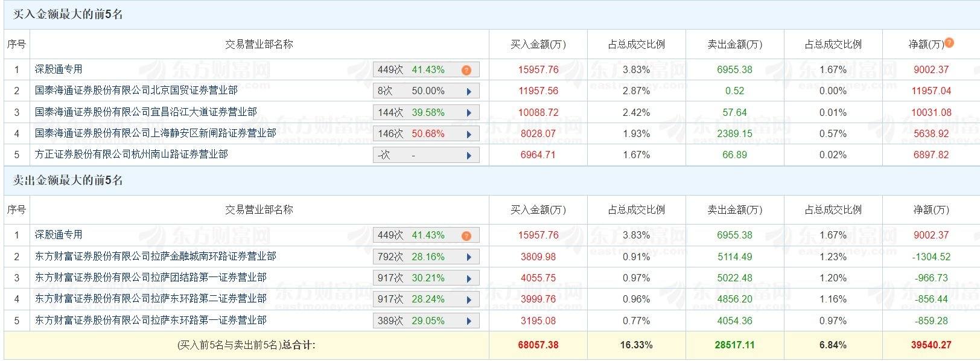The image size is (980, 361).
Task: Click the 792次 28.16% statistics badge
Action: 422,256
